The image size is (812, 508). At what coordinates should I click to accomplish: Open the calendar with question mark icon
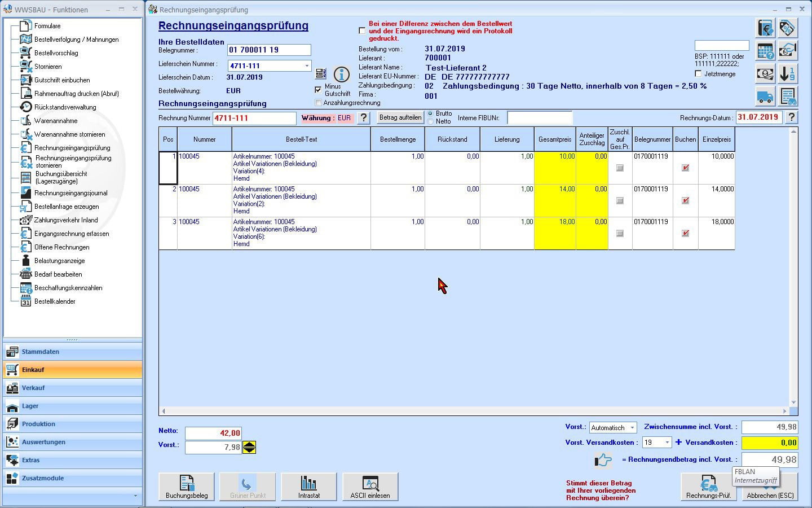(765, 51)
